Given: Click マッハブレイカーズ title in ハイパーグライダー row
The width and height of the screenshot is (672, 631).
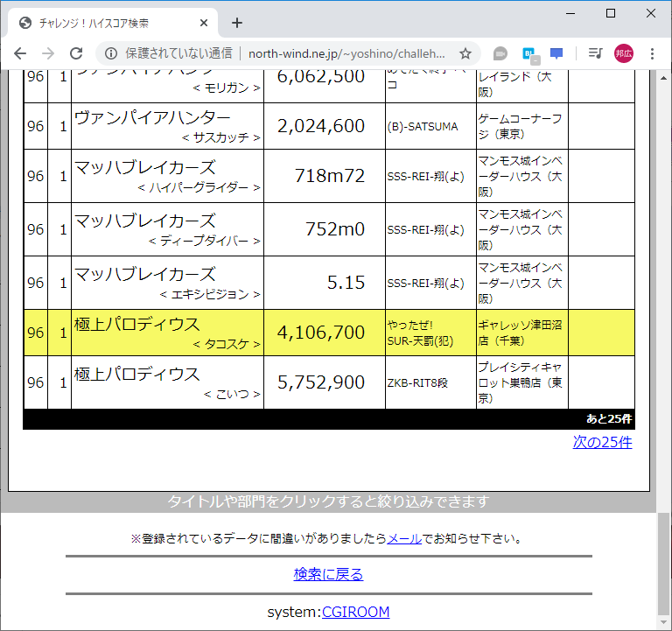Looking at the screenshot, I should pos(145,167).
